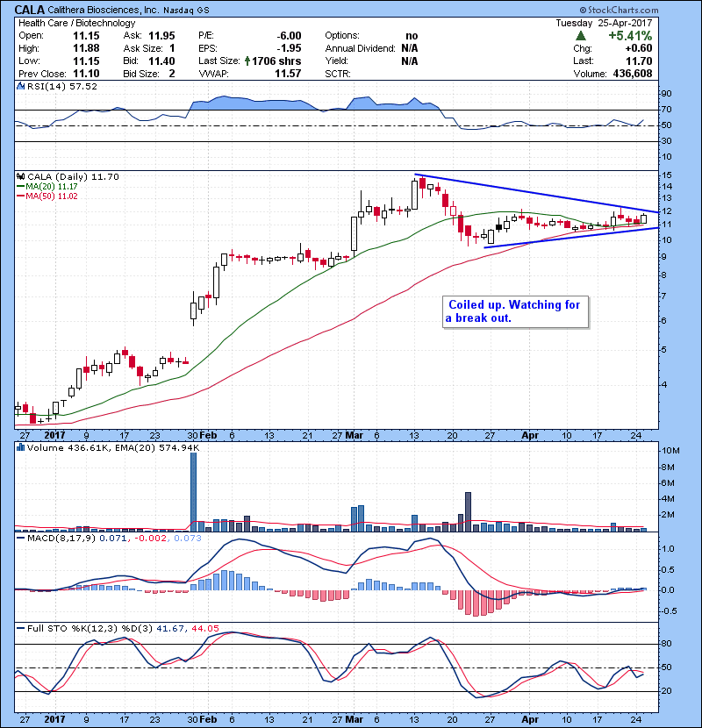The image size is (702, 728).
Task: Click the MACD legend line marker
Action: coord(21,539)
